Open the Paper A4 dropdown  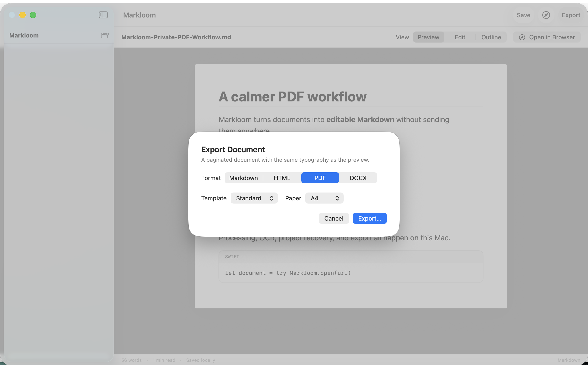click(x=324, y=198)
